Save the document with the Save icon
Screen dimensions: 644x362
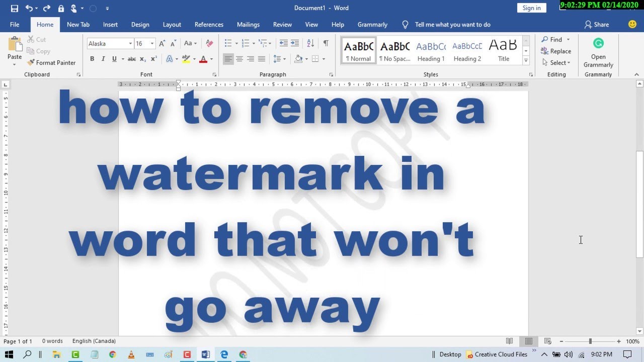(14, 8)
